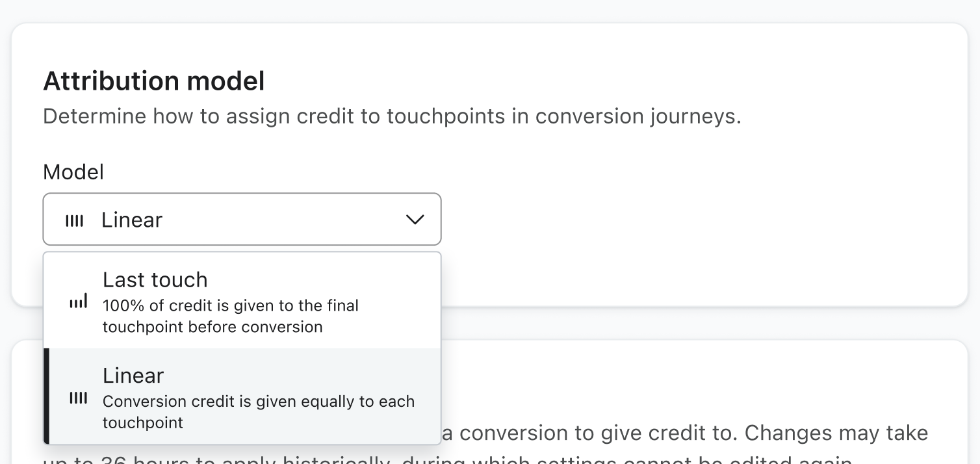
Task: Click the Last touch bars icon in the options list
Action: pos(79,302)
